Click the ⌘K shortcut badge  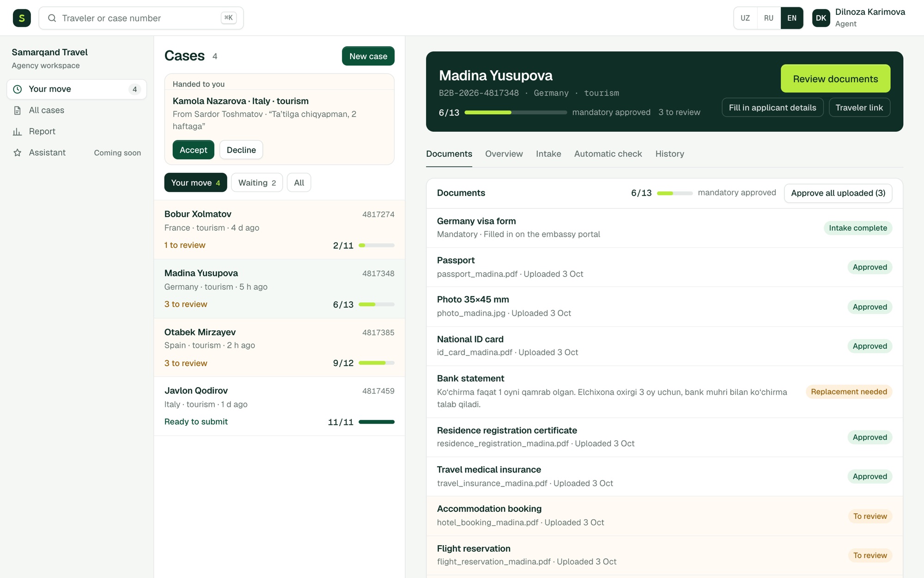tap(229, 18)
